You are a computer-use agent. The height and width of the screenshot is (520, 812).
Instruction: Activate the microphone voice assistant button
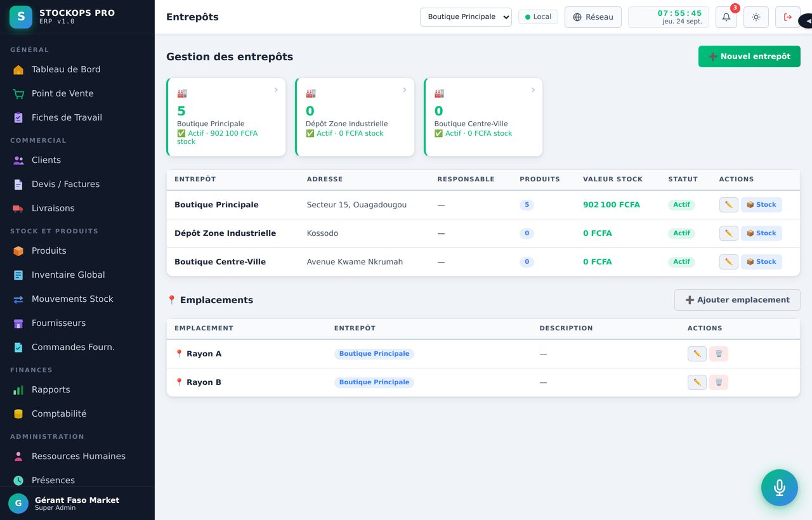(780, 488)
